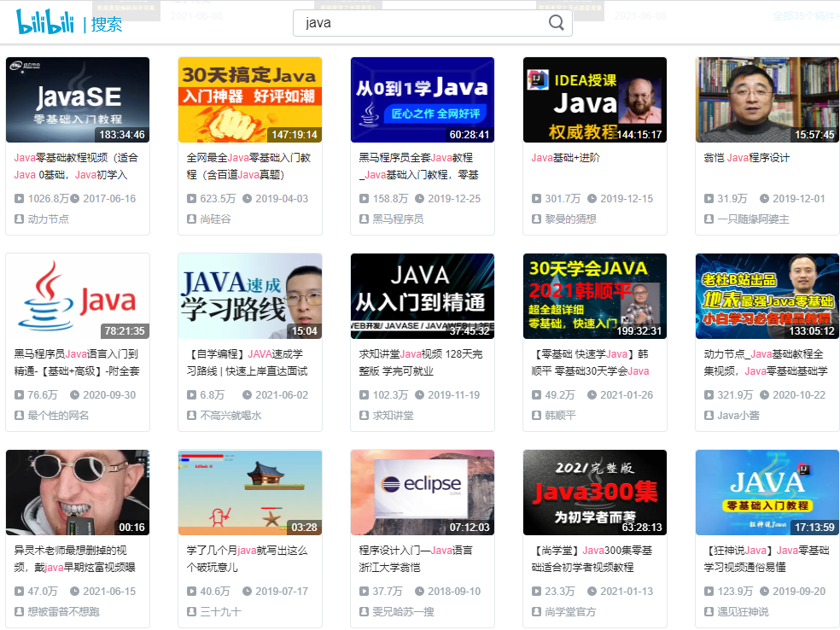Open the 从0到1学Java thumbnail
This screenshot has height=630, width=840.
tap(423, 100)
